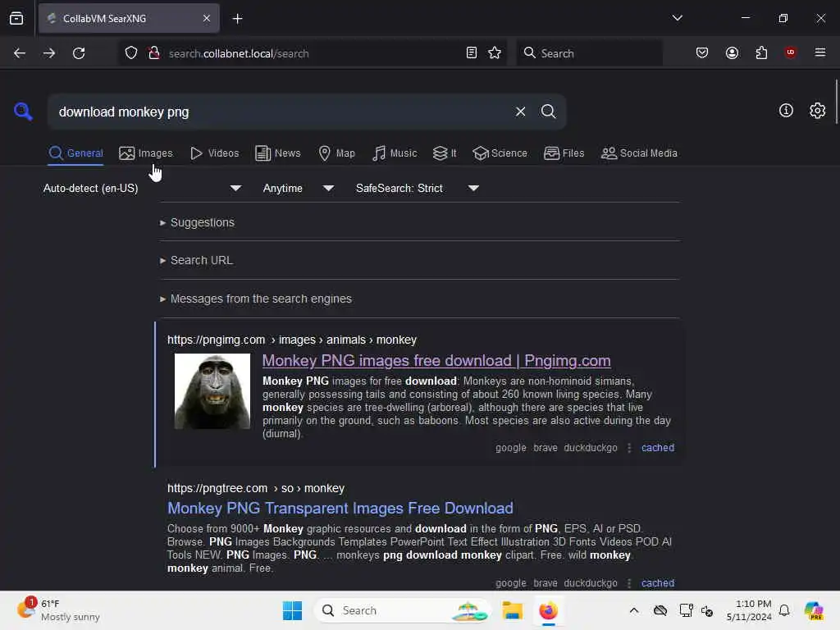The width and height of the screenshot is (840, 630).
Task: Open Firefox View icon
Action: click(x=16, y=19)
